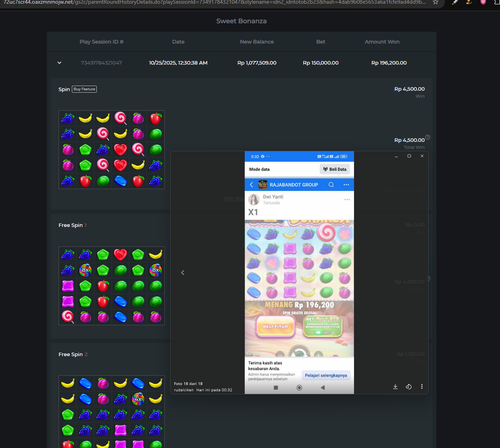The width and height of the screenshot is (500, 448).
Task: Click bet value Rp 150,000.00
Action: click(x=321, y=63)
